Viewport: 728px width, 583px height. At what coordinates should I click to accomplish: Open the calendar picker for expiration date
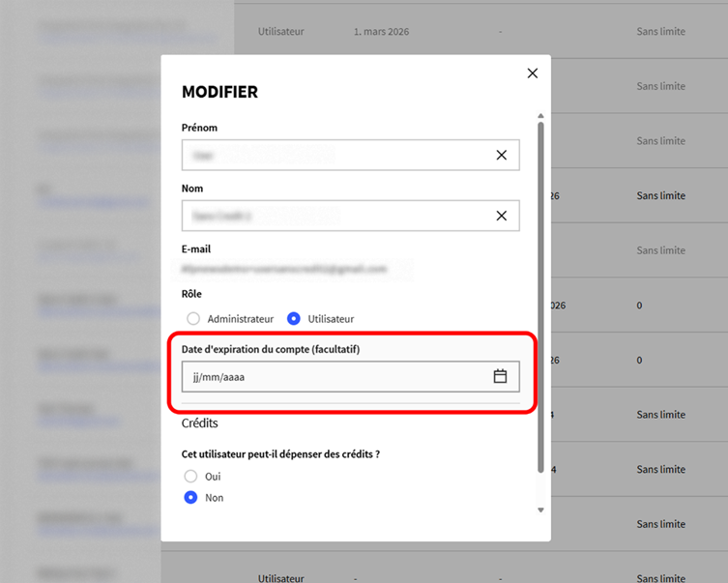(x=500, y=376)
